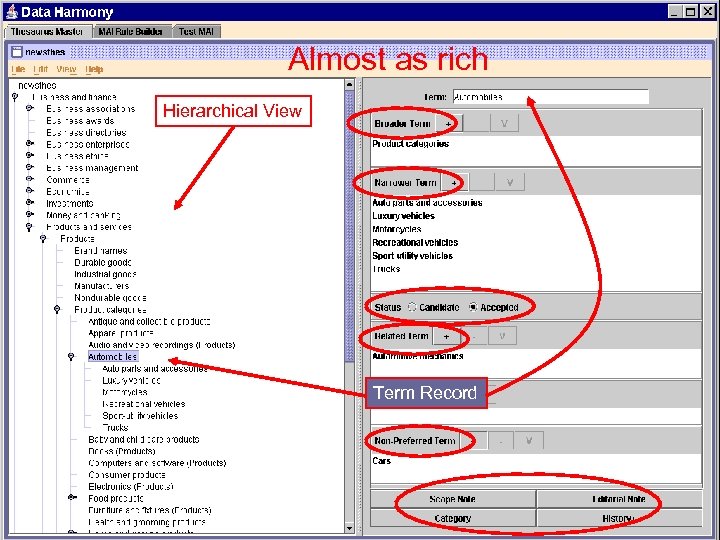This screenshot has width=720, height=540.
Task: Click the Non-Preferred Term header label
Action: pos(415,441)
